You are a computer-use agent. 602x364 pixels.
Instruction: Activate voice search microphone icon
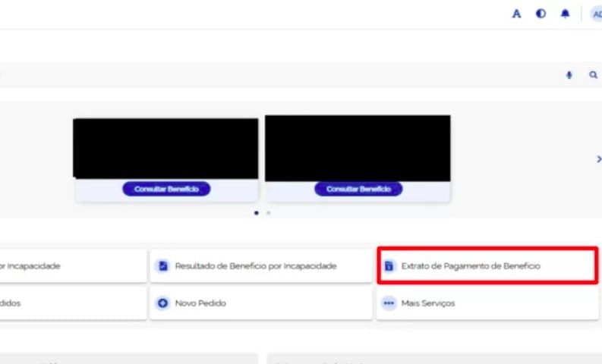(x=569, y=75)
